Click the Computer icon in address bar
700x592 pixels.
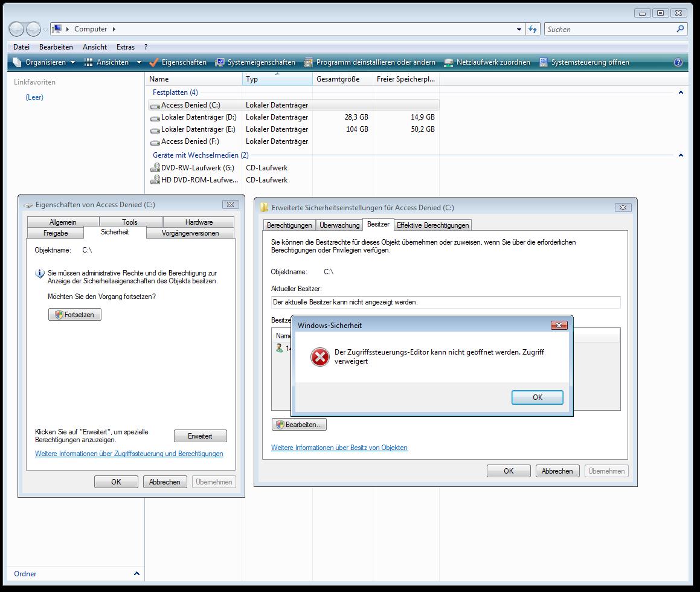[x=57, y=29]
